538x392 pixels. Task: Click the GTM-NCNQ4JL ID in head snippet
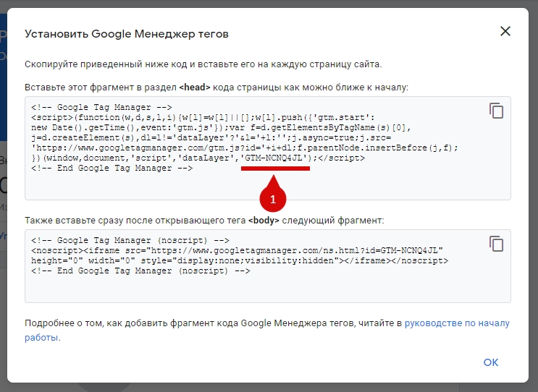(275, 157)
